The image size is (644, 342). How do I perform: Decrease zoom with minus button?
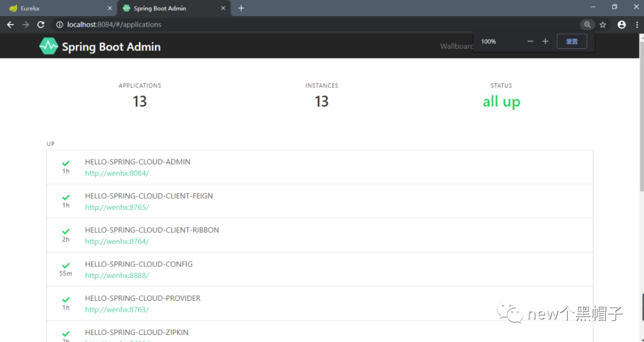[530, 41]
